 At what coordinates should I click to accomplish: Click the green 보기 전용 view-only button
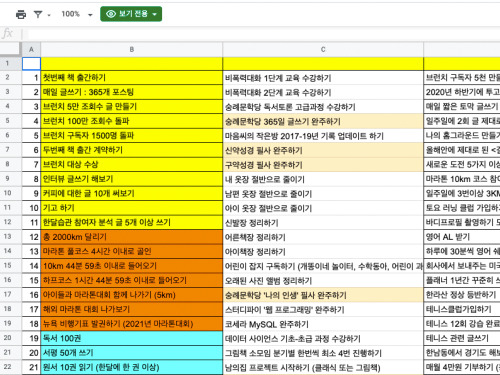[x=131, y=14]
